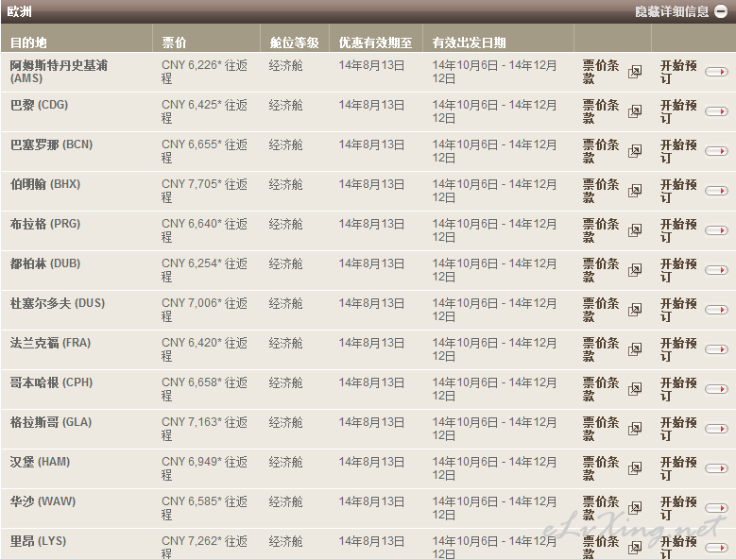Open fare rules popup icon for 阿姆斯特丹 (AMS)

click(635, 72)
